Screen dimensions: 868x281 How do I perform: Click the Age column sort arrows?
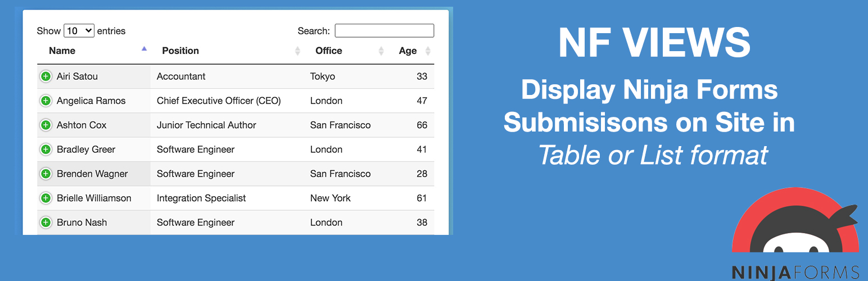click(428, 51)
